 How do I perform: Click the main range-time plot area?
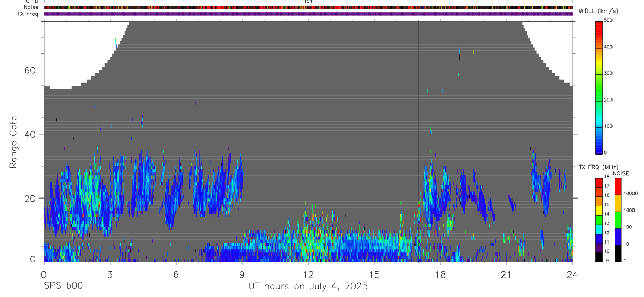pyautogui.click(x=308, y=141)
